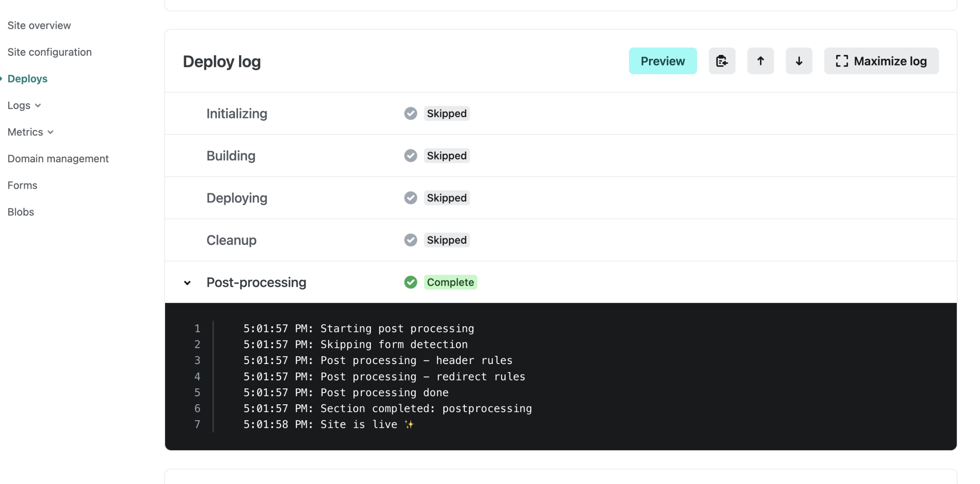980x484 pixels.
Task: Expand the Logs sidebar menu
Action: point(24,105)
